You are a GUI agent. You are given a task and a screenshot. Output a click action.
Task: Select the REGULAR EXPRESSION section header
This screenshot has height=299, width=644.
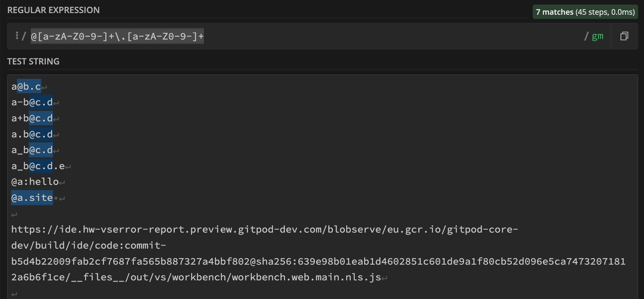[x=55, y=10]
